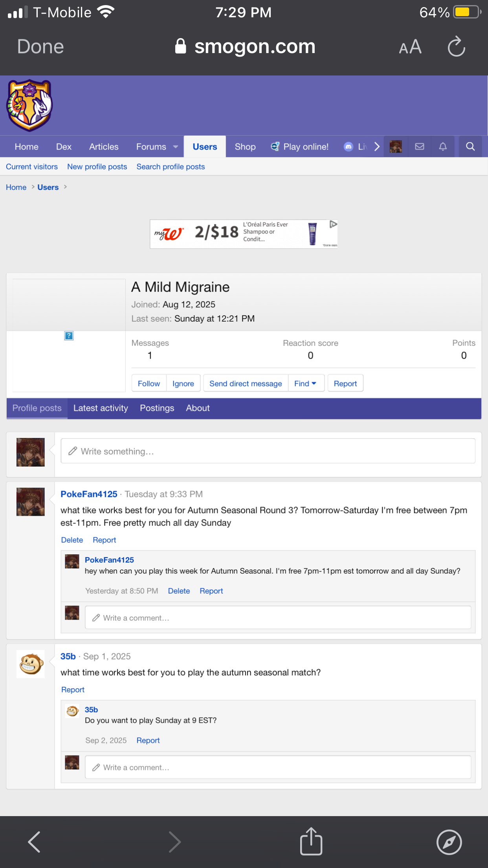Write a comment under 35b's post
This screenshot has height=868, width=488.
[x=278, y=767]
